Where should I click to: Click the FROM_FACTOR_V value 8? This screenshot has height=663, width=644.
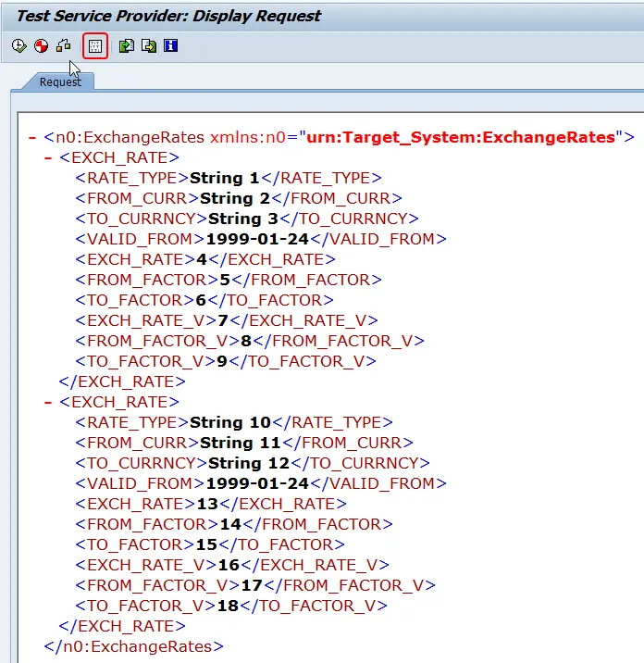coord(246,341)
